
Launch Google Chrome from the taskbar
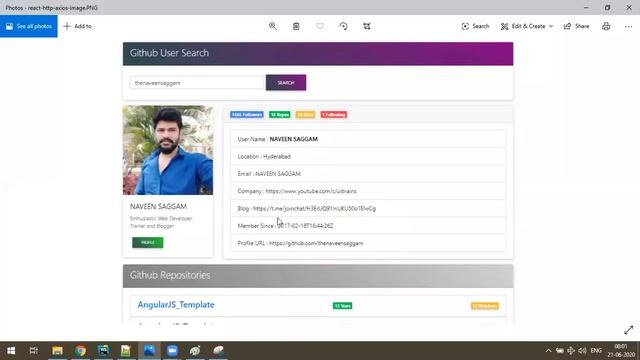tap(80, 351)
